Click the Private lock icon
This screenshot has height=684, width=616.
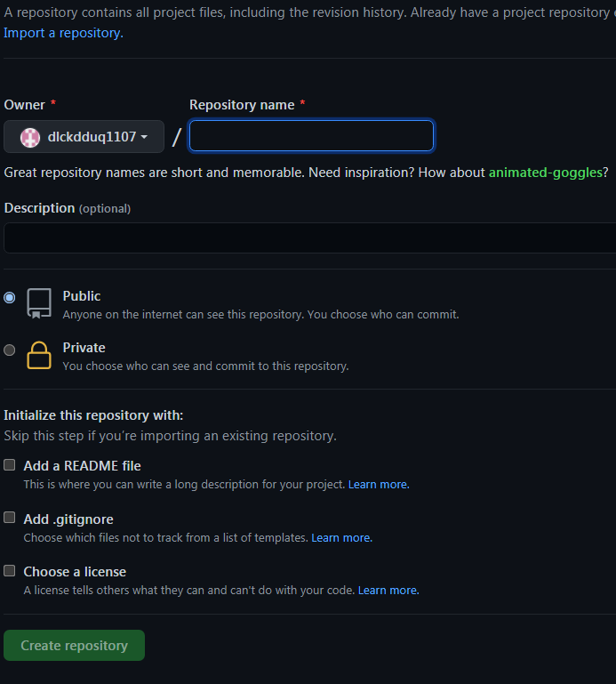tap(39, 355)
